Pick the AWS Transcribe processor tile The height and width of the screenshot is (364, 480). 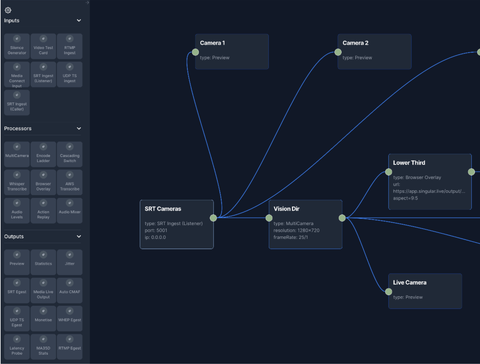coord(70,182)
